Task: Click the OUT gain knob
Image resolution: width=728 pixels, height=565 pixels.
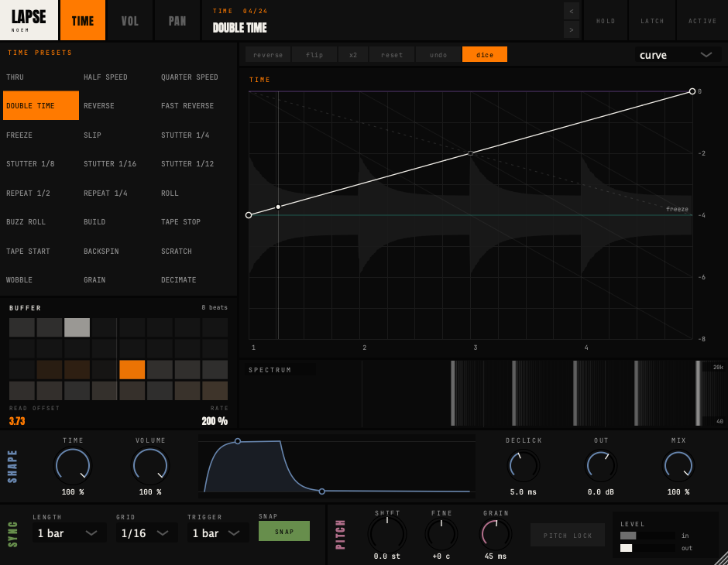Action: pyautogui.click(x=601, y=465)
